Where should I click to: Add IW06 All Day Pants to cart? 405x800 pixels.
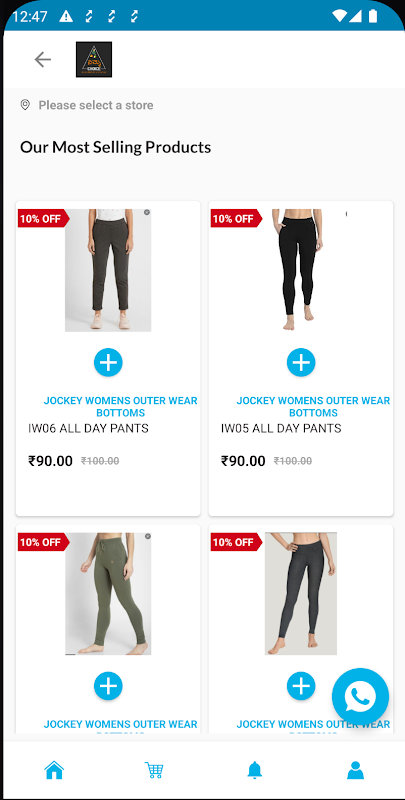(x=108, y=363)
